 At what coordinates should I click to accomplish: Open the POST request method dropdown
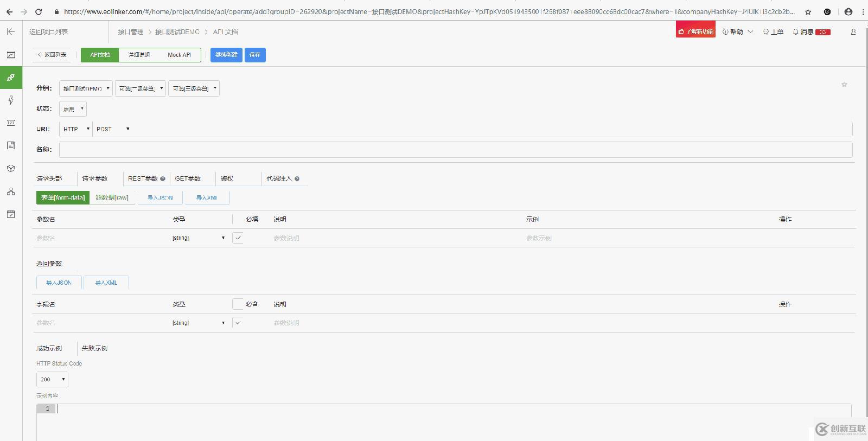pos(113,129)
